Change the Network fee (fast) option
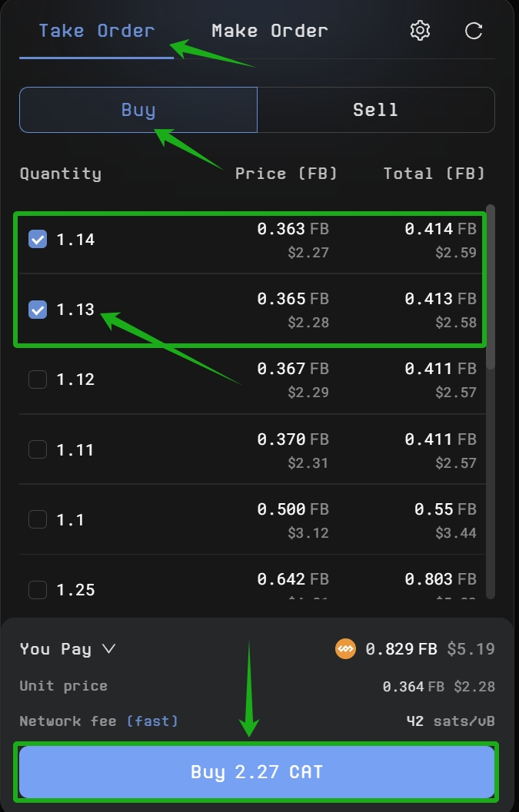The width and height of the screenshot is (519, 812). 151,721
